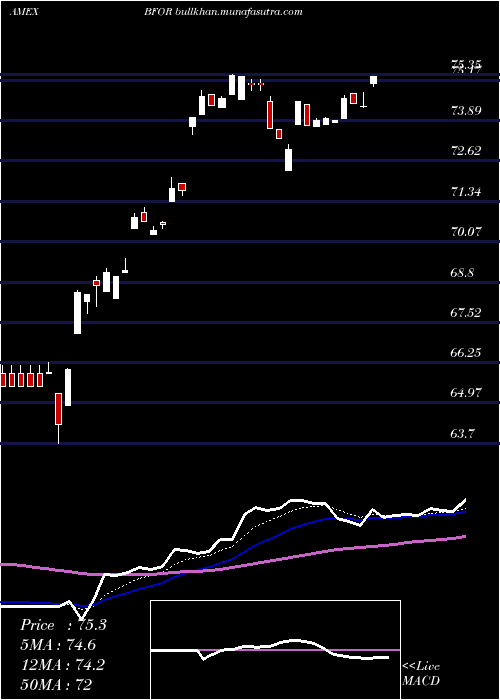Click the pink 50MA line at right end
This screenshot has width=500, height=700.
[460, 538]
